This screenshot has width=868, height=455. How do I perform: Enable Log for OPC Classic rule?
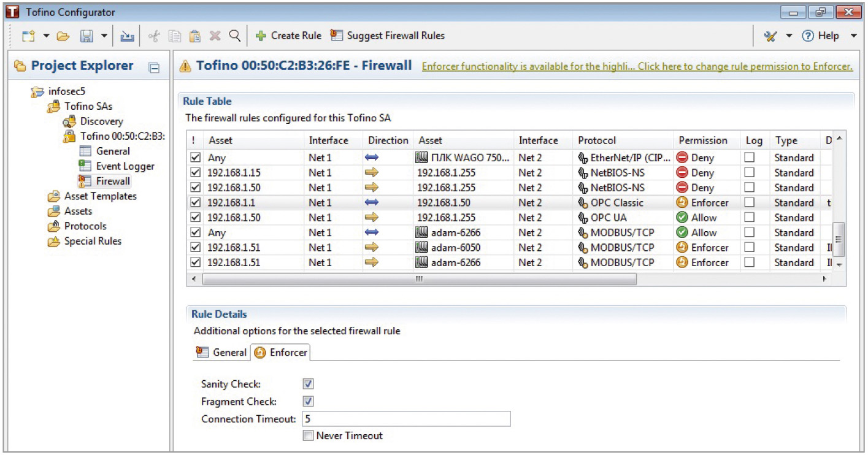pyautogui.click(x=749, y=202)
